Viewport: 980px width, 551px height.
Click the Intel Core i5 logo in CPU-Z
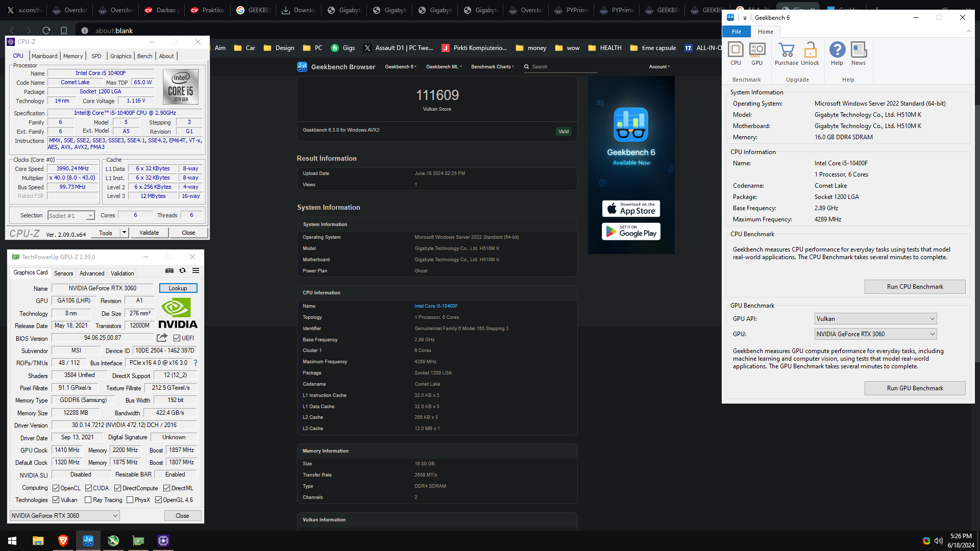point(181,87)
